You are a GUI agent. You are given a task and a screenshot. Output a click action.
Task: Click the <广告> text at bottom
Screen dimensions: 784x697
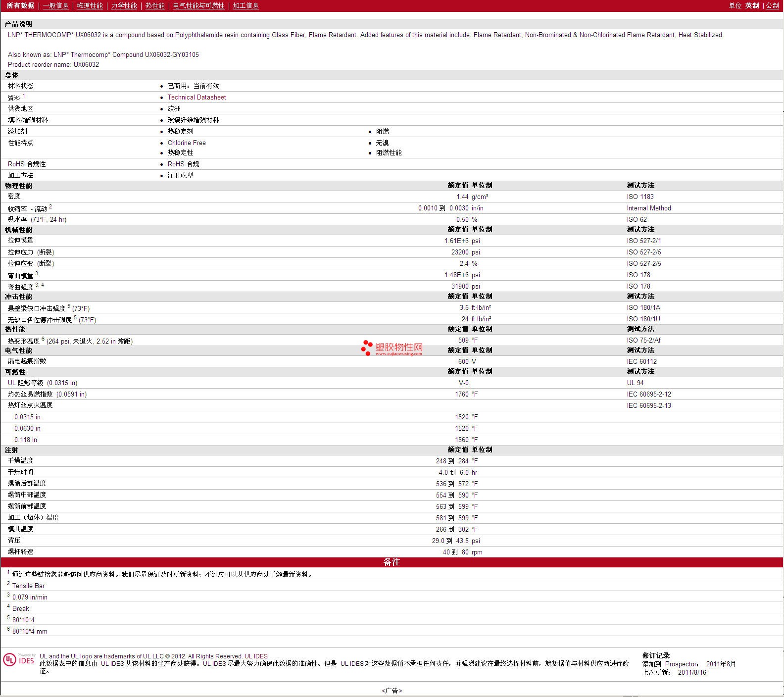pos(392,691)
